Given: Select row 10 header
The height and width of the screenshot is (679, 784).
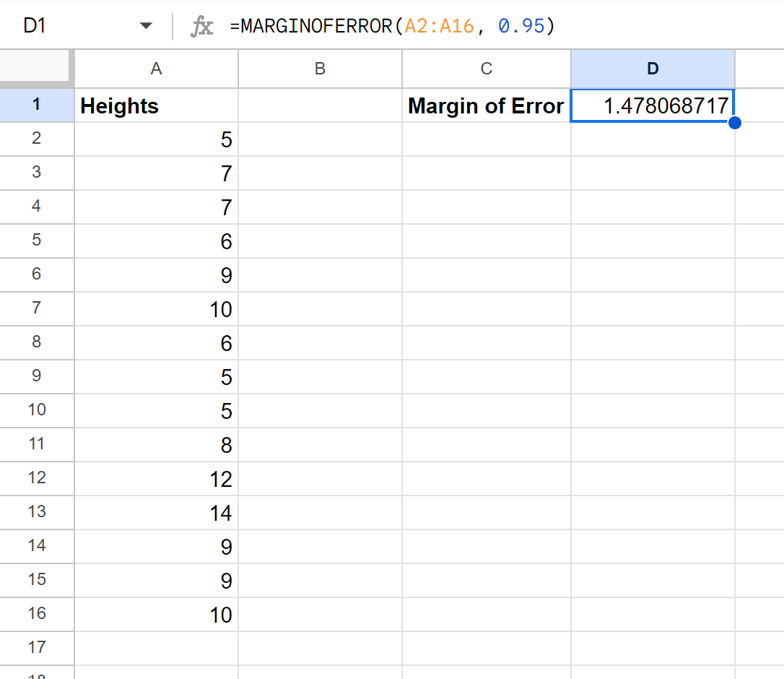Looking at the screenshot, I should click(37, 410).
